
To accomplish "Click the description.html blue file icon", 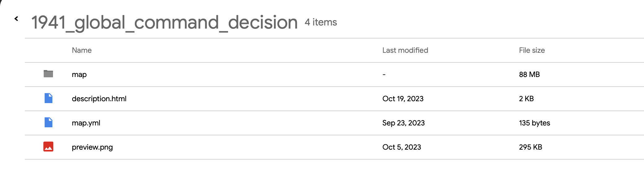I will pyautogui.click(x=48, y=98).
